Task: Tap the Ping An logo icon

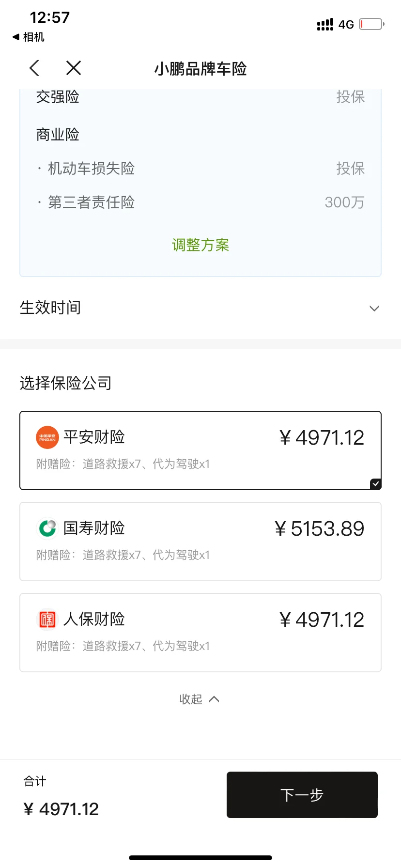Action: 47,437
